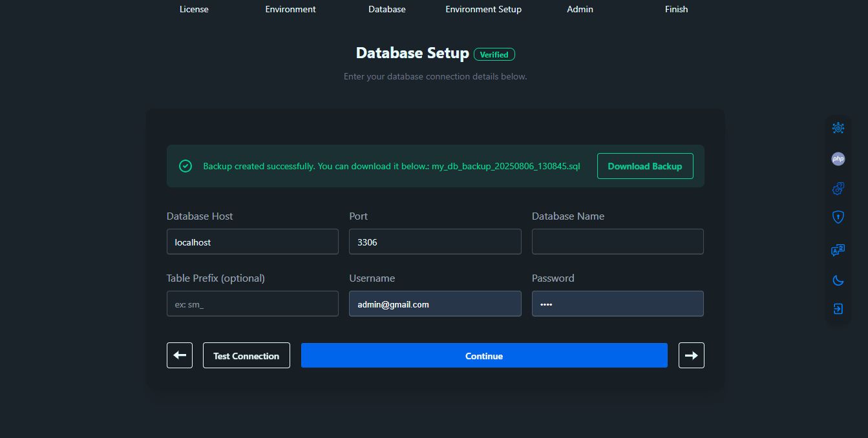The height and width of the screenshot is (438, 868).
Task: Open the language translation icon
Action: point(838,250)
